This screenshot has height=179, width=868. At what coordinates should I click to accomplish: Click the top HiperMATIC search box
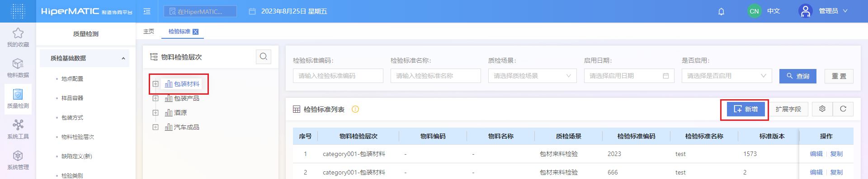tap(200, 11)
